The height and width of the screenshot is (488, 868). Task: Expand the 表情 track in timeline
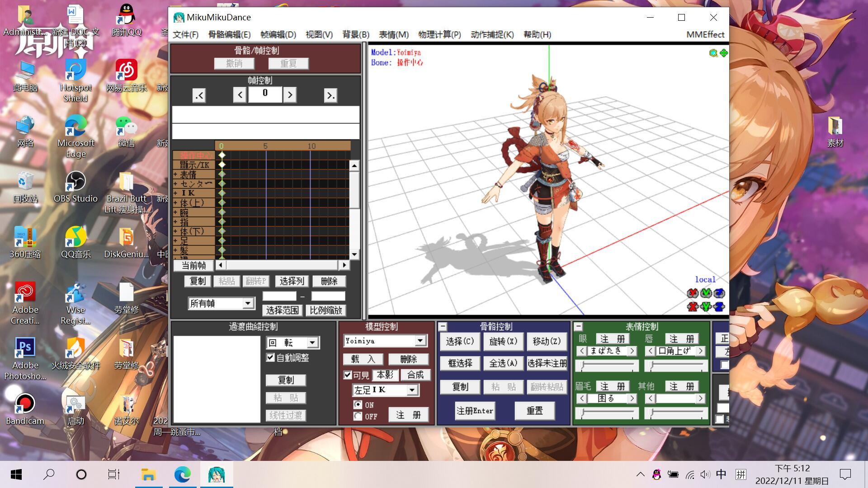[x=175, y=174]
